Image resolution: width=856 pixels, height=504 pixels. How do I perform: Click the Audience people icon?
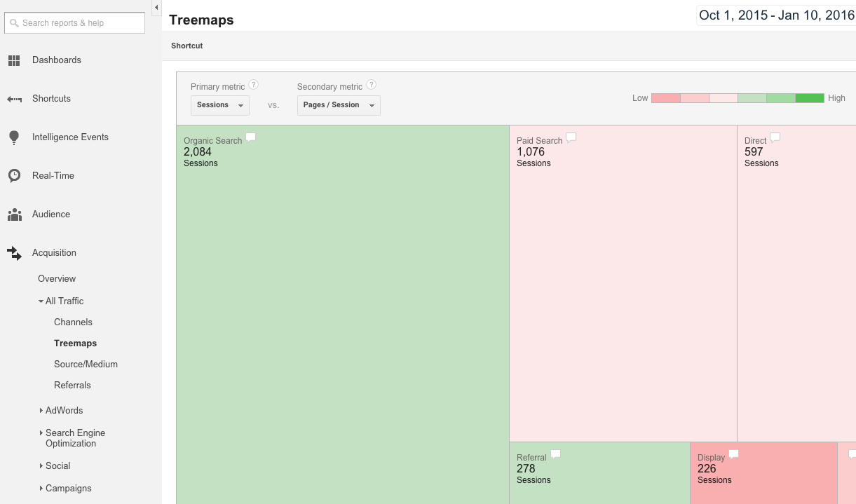point(14,214)
